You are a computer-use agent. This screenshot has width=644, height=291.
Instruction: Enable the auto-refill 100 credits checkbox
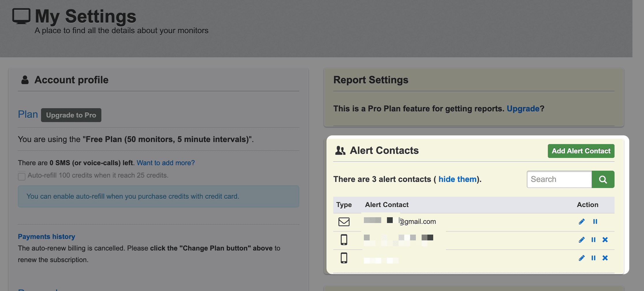point(22,176)
